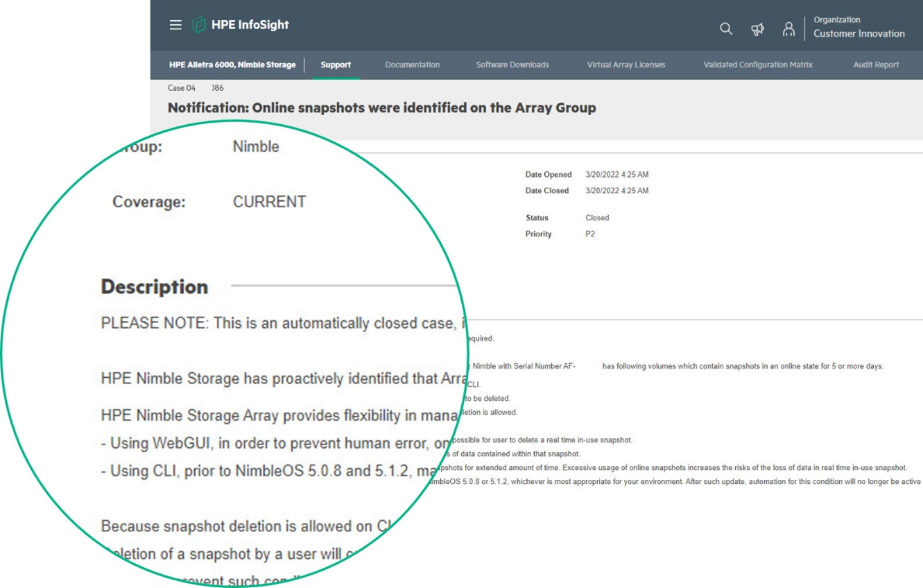Switch to the Support tab

336,64
